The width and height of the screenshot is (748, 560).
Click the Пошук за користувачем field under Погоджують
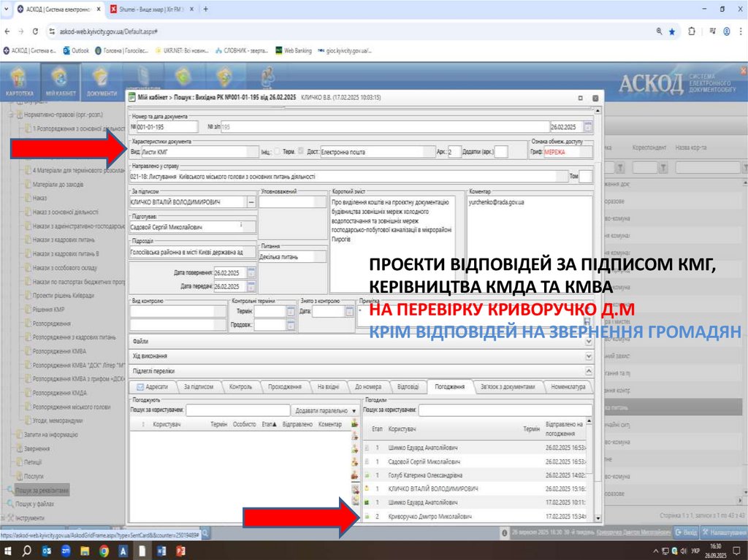[237, 410]
